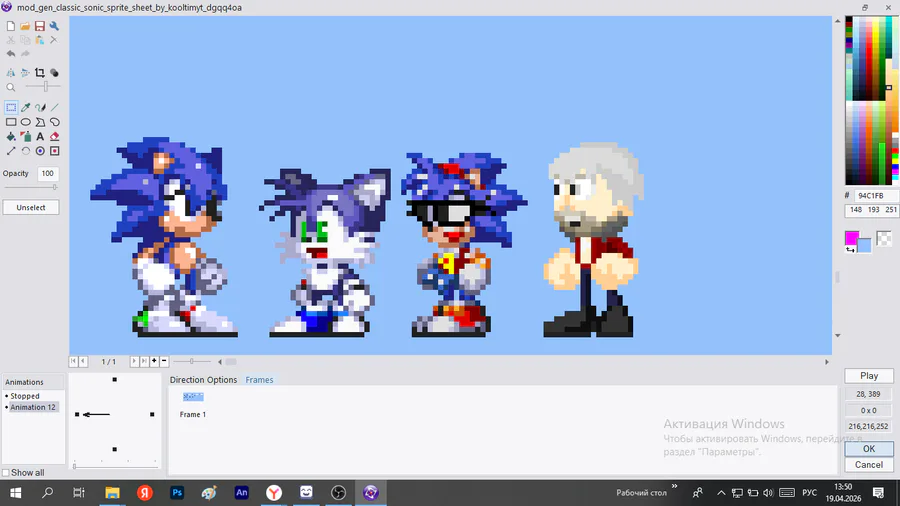This screenshot has height=506, width=900.
Task: Click the frame thumbnail size slider
Action: [192, 361]
